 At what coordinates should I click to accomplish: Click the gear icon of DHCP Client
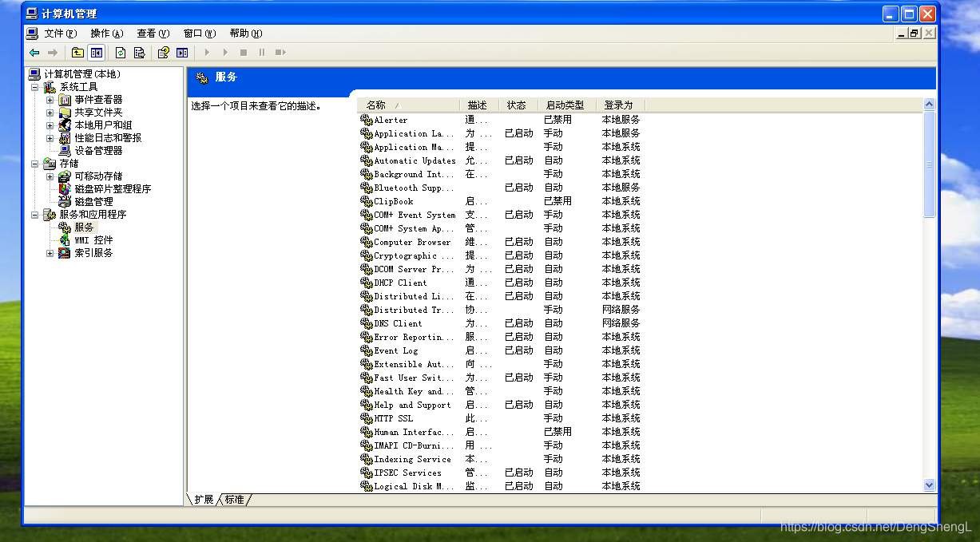[x=367, y=283]
